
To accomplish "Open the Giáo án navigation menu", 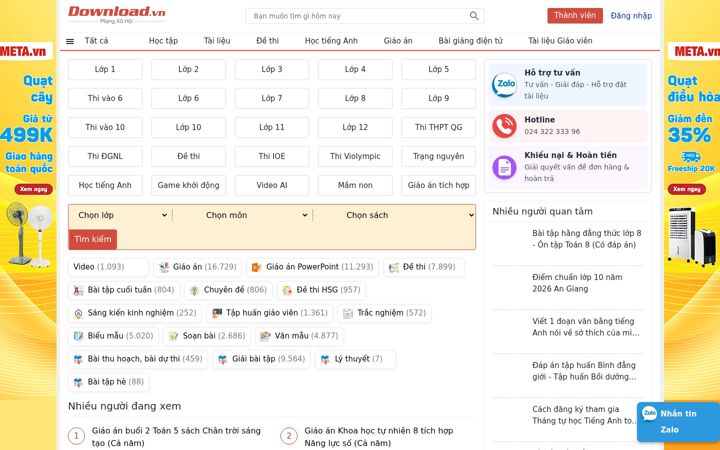I will (x=398, y=41).
